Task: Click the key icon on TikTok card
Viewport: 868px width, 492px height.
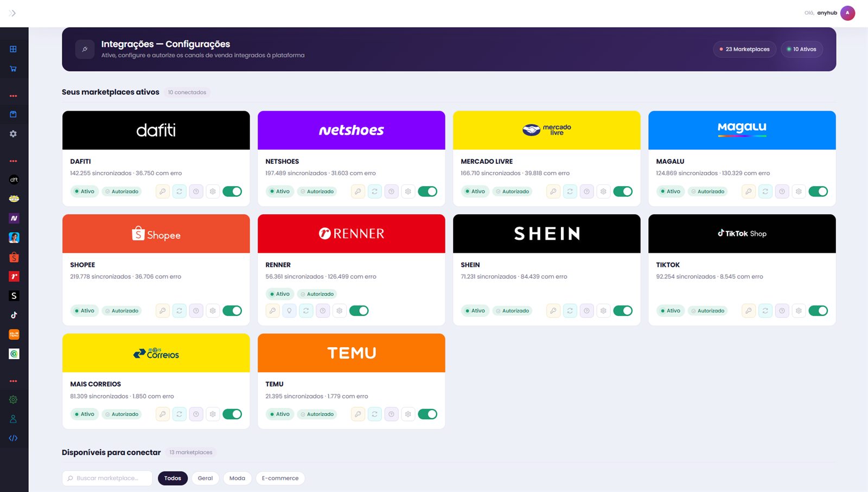Action: [749, 311]
